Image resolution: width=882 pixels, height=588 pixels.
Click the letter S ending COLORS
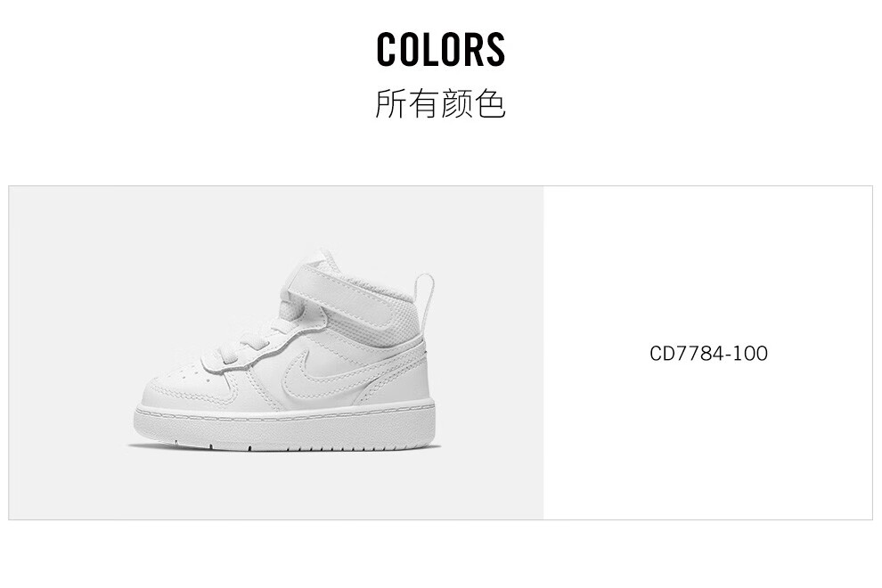[x=495, y=49]
